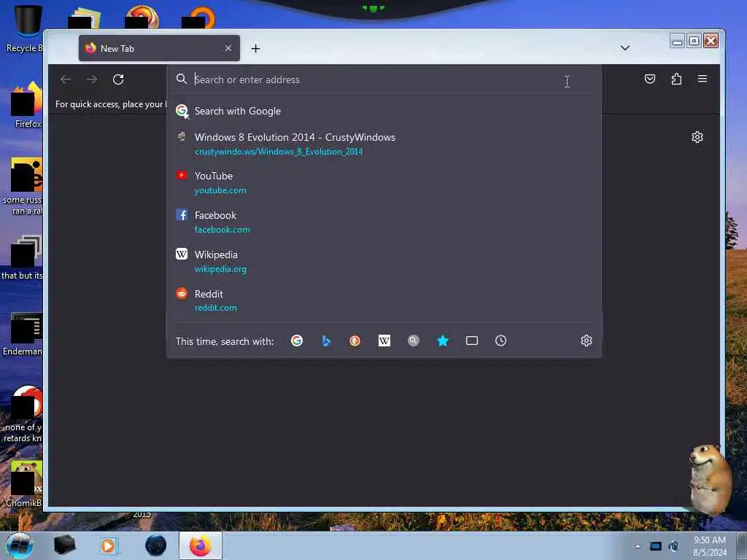
Task: Open the black box taskbar icon
Action: pyautogui.click(x=64, y=545)
